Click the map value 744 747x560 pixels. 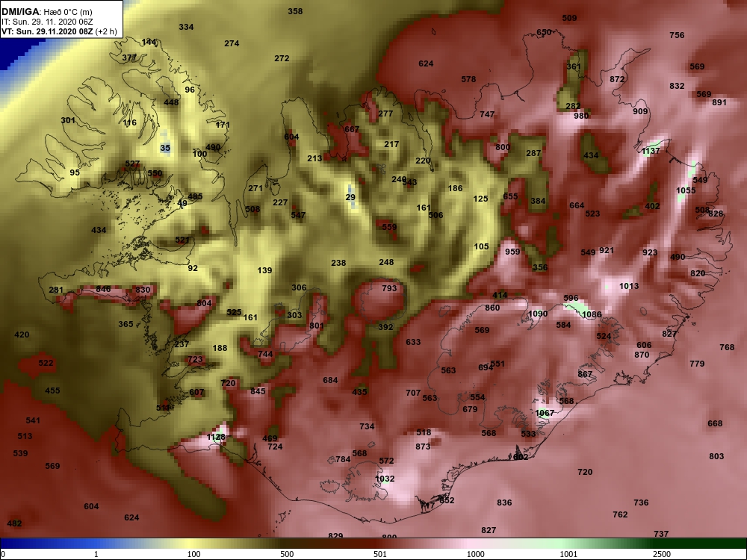[x=265, y=354]
